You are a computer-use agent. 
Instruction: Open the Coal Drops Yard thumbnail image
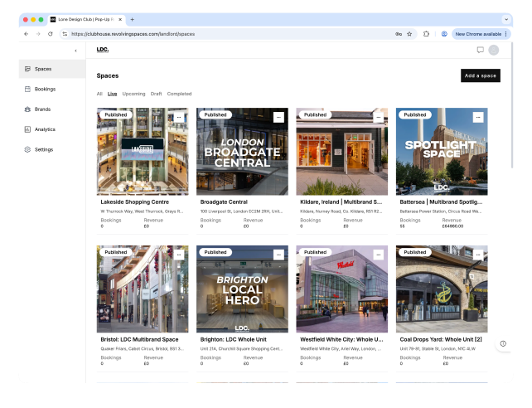point(442,289)
